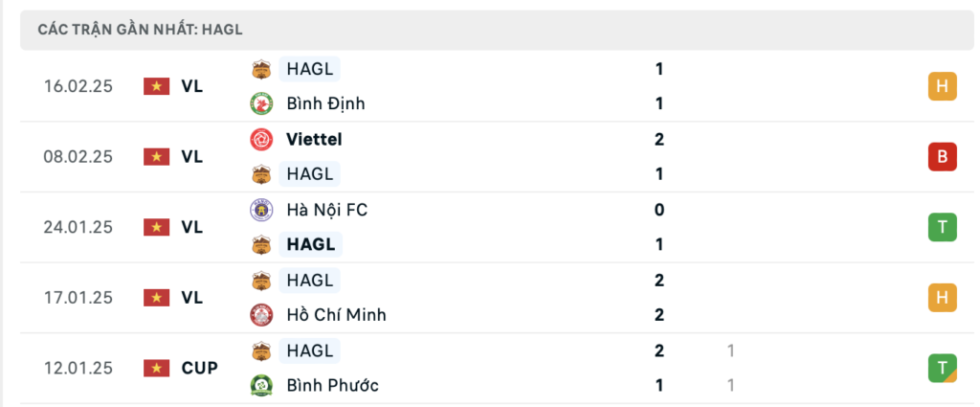
Task: Open the Hà Nội FC team link
Action: coord(326,210)
